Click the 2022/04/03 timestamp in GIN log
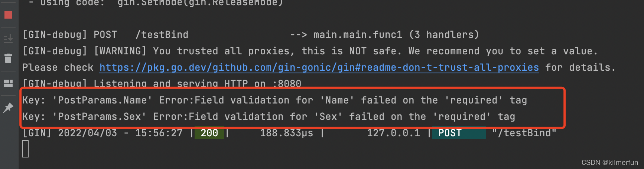This screenshot has height=169, width=644. [87, 133]
